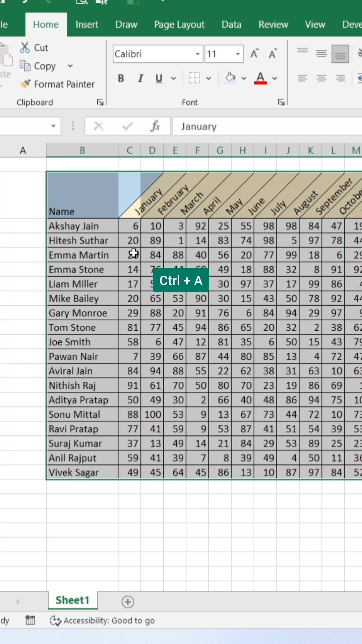Click the Name header cell
The image size is (362, 644).
click(x=82, y=196)
